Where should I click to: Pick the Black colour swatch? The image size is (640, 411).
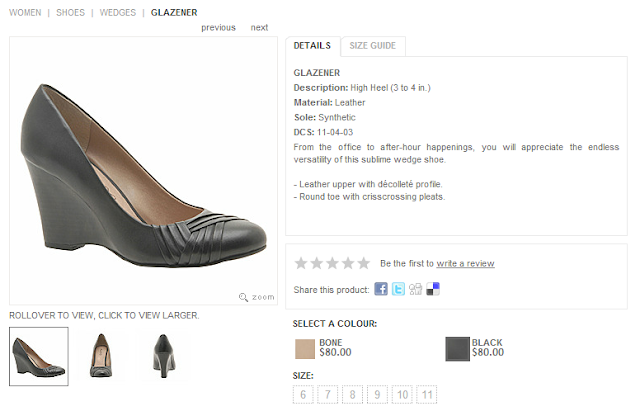pos(456,349)
